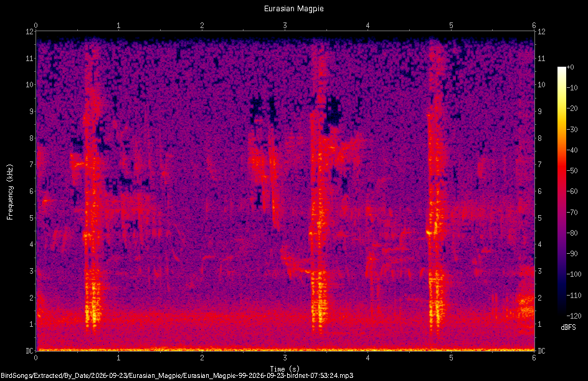
Task: Click the "-20" color scale label
Action: (572, 109)
